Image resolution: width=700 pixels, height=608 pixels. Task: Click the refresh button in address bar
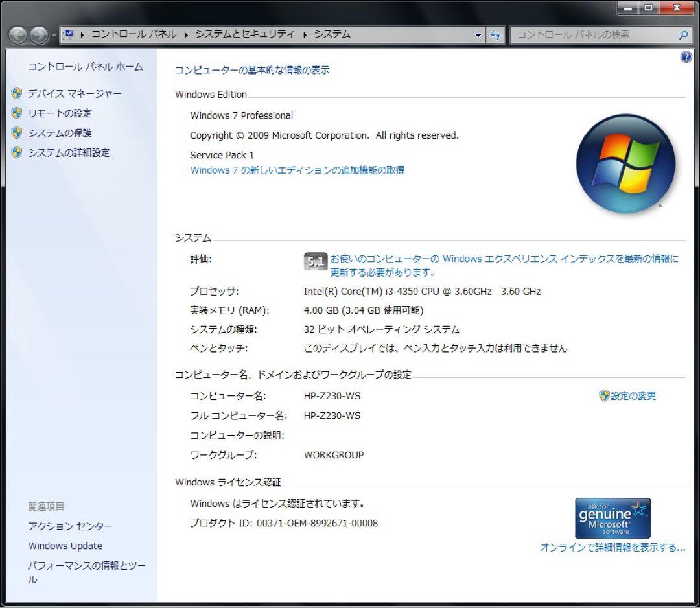click(496, 35)
